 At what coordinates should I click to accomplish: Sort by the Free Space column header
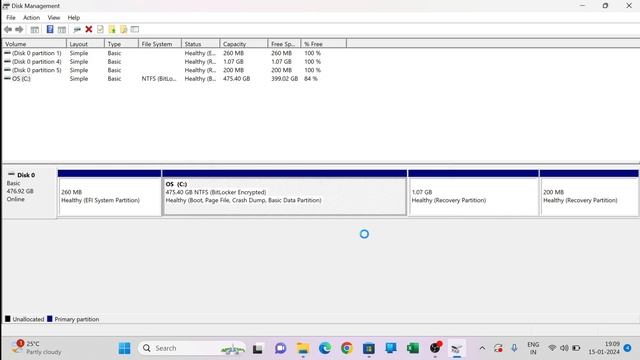284,44
